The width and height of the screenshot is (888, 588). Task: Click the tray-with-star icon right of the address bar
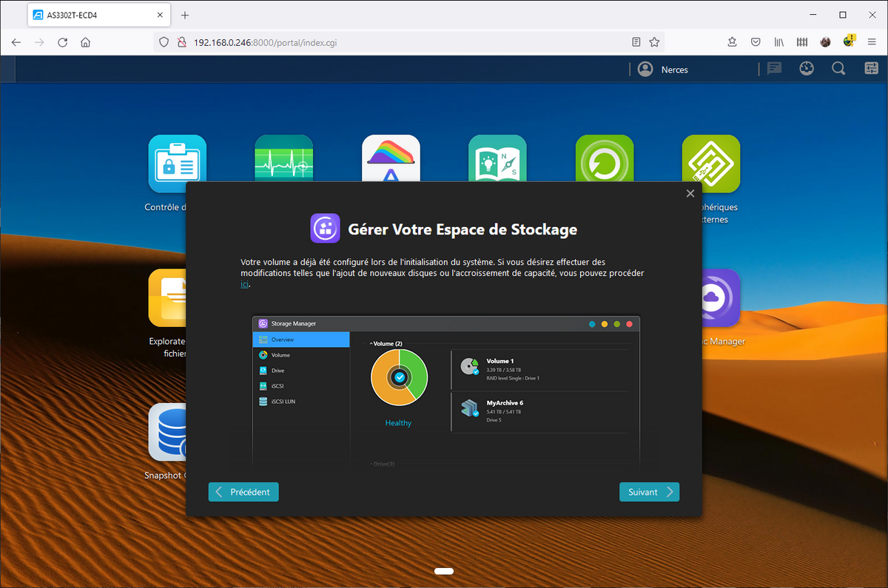(x=732, y=42)
